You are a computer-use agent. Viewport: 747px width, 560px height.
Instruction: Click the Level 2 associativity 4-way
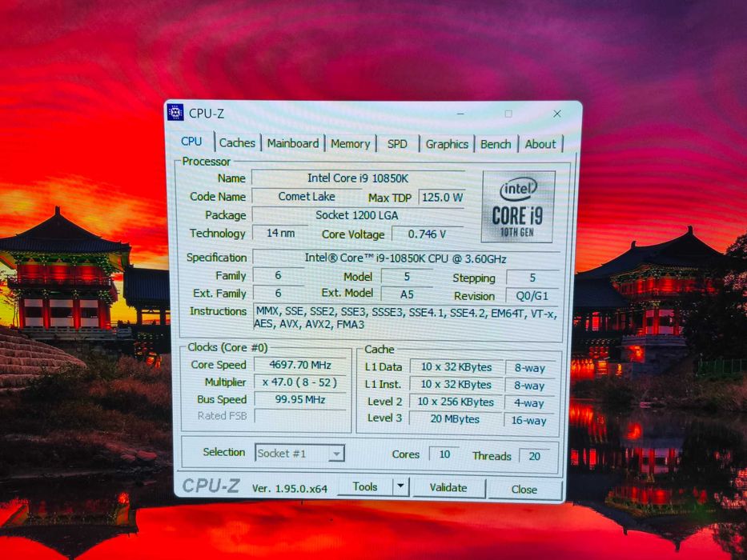point(529,403)
